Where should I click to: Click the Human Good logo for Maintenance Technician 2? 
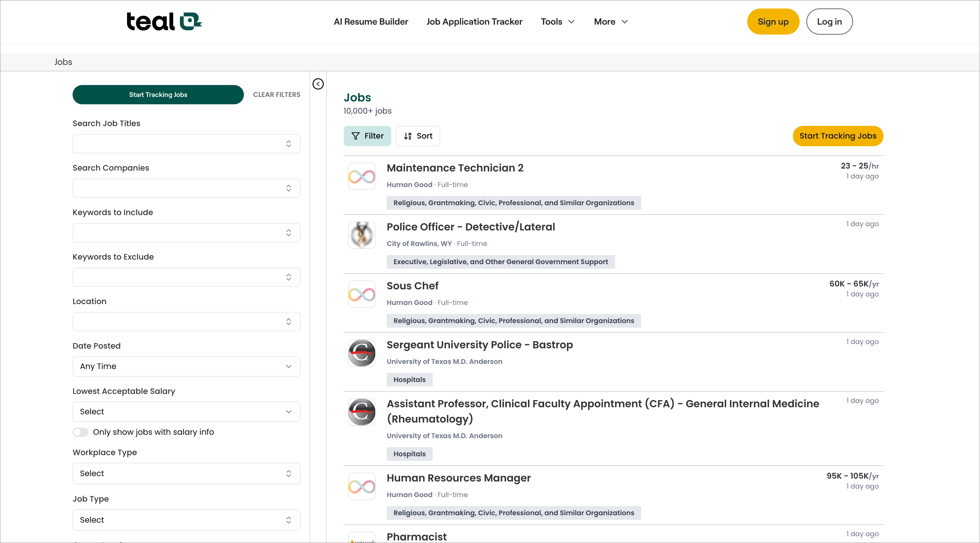362,177
